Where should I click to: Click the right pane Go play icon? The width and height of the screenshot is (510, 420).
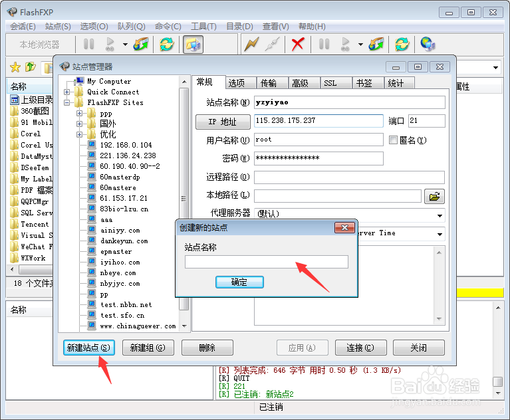pyautogui.click(x=345, y=44)
